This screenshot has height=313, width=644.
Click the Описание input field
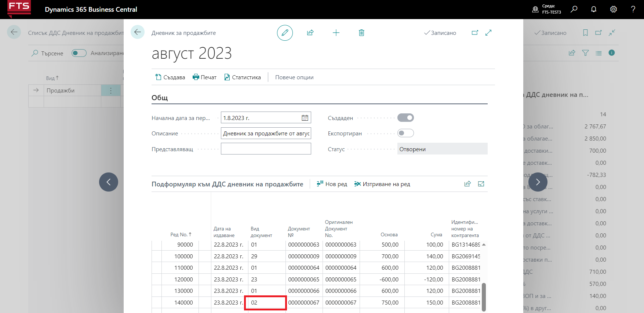coord(266,133)
